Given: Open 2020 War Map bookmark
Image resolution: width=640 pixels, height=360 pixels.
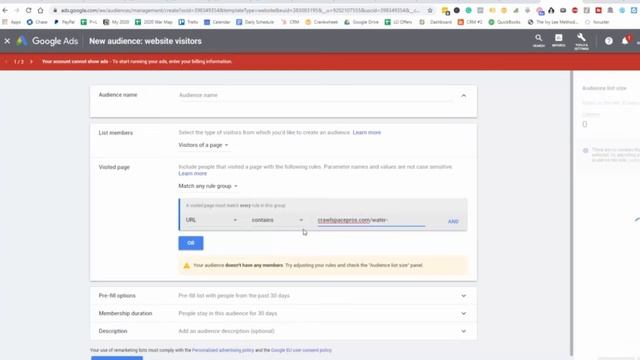Looking at the screenshot, I should coord(153,22).
